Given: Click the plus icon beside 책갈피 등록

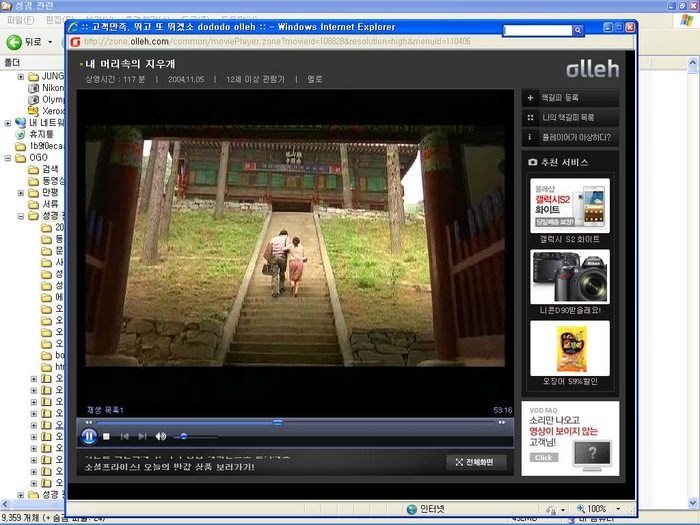Looking at the screenshot, I should [530, 98].
